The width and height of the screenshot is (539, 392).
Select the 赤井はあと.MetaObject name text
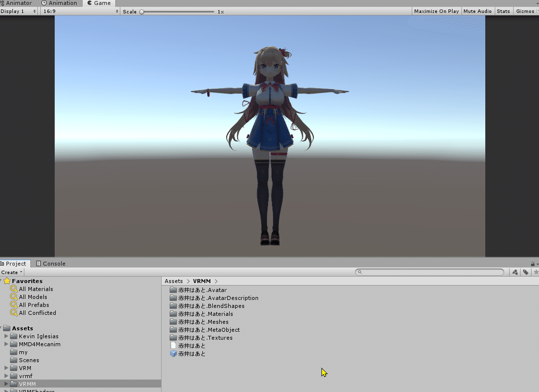point(209,330)
